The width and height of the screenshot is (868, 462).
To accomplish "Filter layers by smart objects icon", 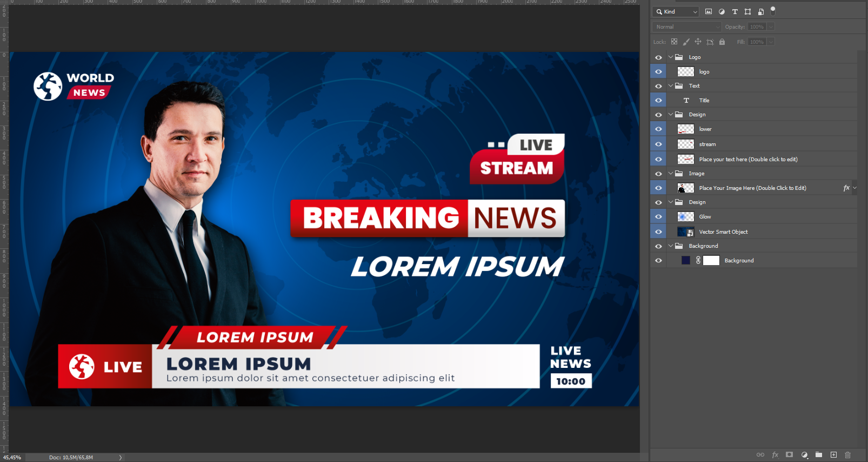I will (x=761, y=11).
